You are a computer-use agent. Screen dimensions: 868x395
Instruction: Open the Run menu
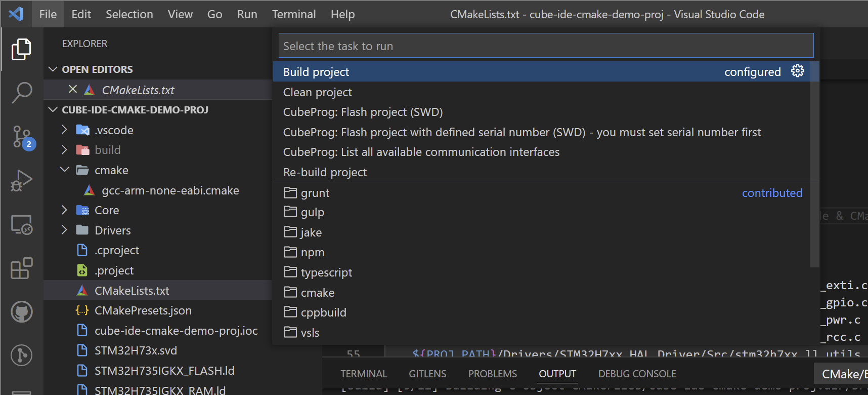click(x=247, y=14)
